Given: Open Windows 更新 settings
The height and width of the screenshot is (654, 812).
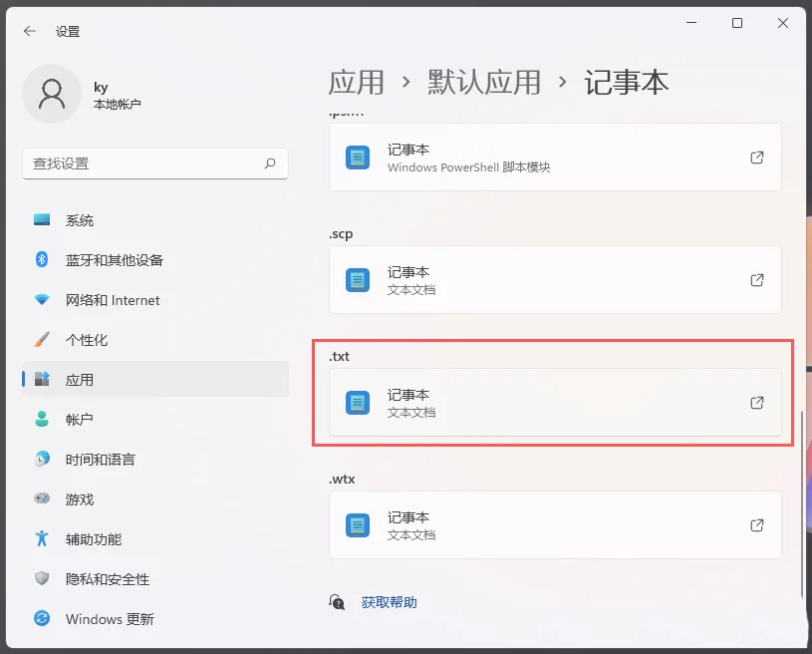Looking at the screenshot, I should pyautogui.click(x=154, y=619).
